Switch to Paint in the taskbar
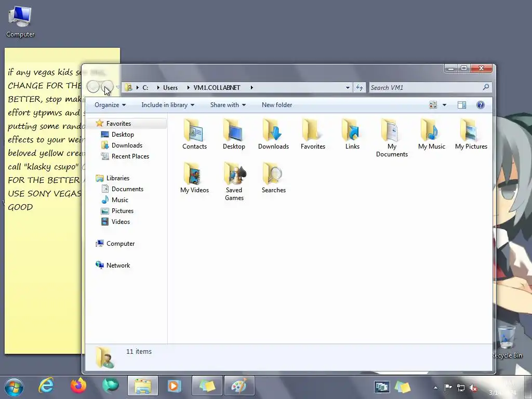 click(239, 386)
